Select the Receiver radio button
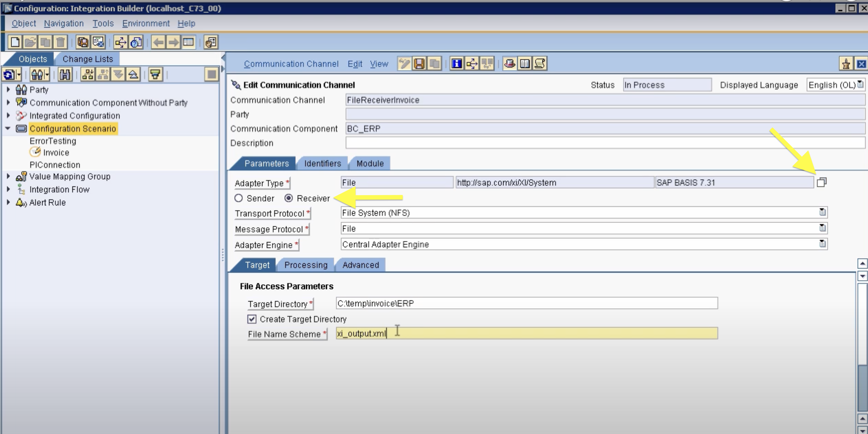The image size is (868, 434). point(289,198)
